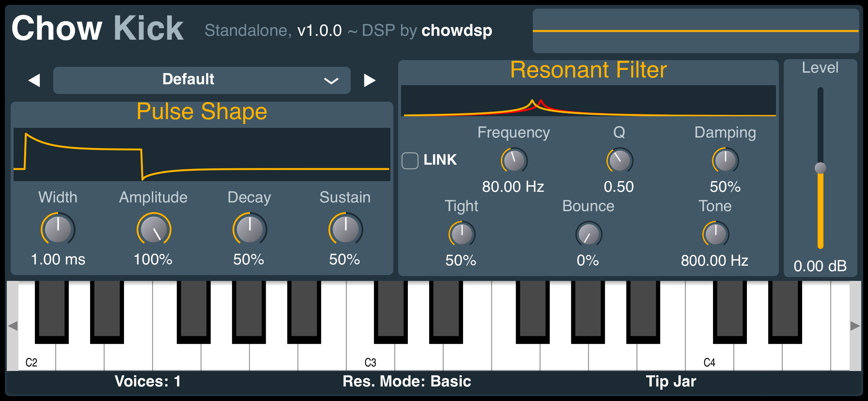Click the Chow Kick title
868x401 pixels.
point(98,28)
